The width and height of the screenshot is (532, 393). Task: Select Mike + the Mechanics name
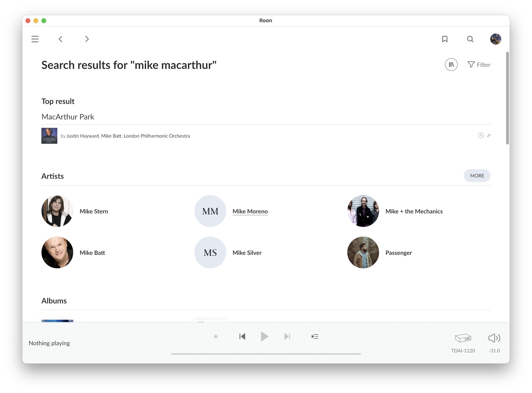pyautogui.click(x=414, y=211)
